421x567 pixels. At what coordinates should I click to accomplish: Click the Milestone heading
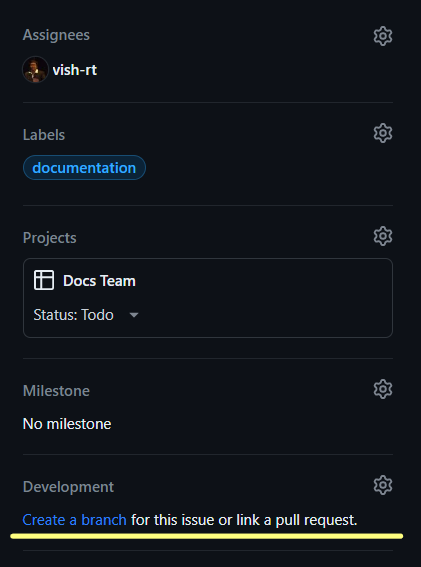(56, 391)
